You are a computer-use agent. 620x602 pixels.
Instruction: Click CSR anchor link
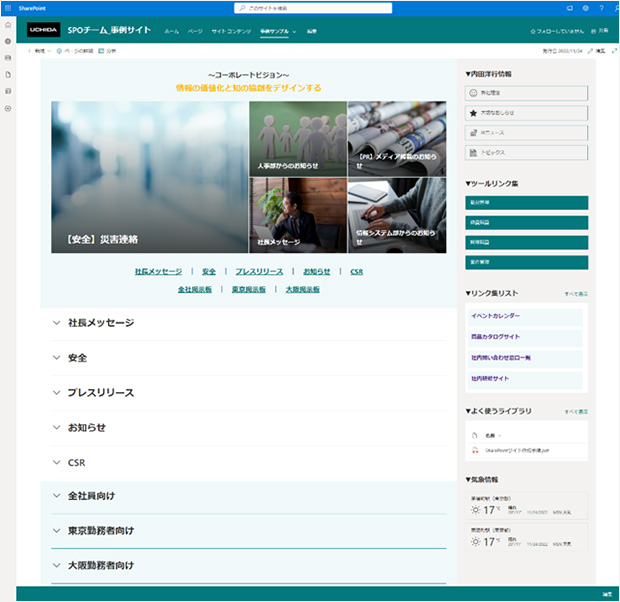[x=356, y=271]
